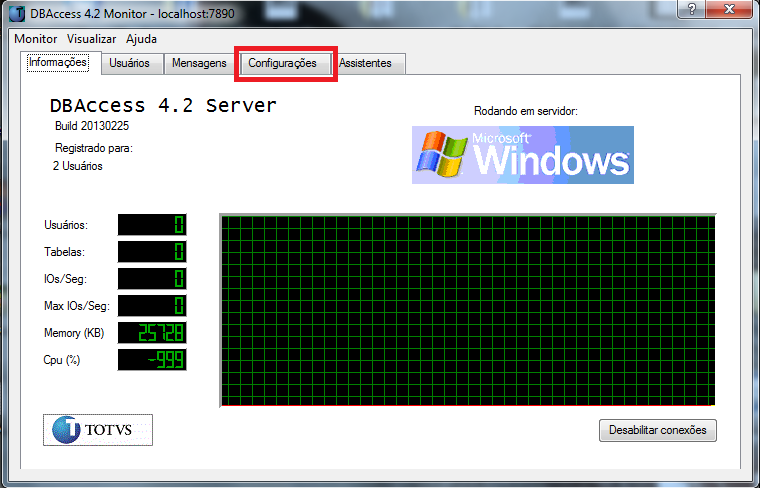760x488 pixels.
Task: Click the TOTVS logo
Action: click(x=98, y=430)
